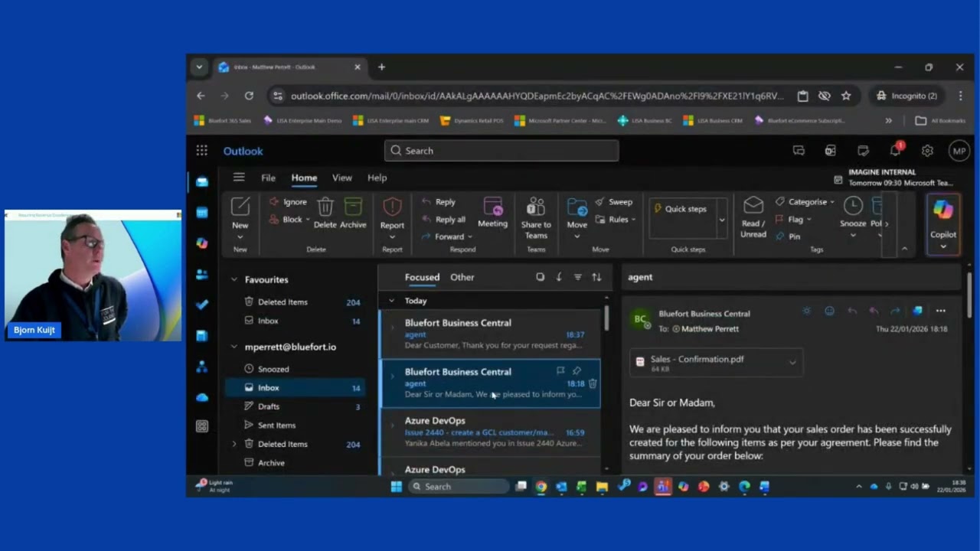Open the Categorise dropdown
This screenshot has height=551, width=980.
click(832, 202)
